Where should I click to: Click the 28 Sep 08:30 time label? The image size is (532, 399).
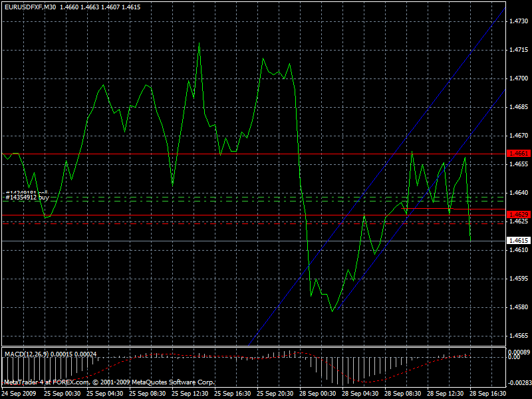coord(403,394)
